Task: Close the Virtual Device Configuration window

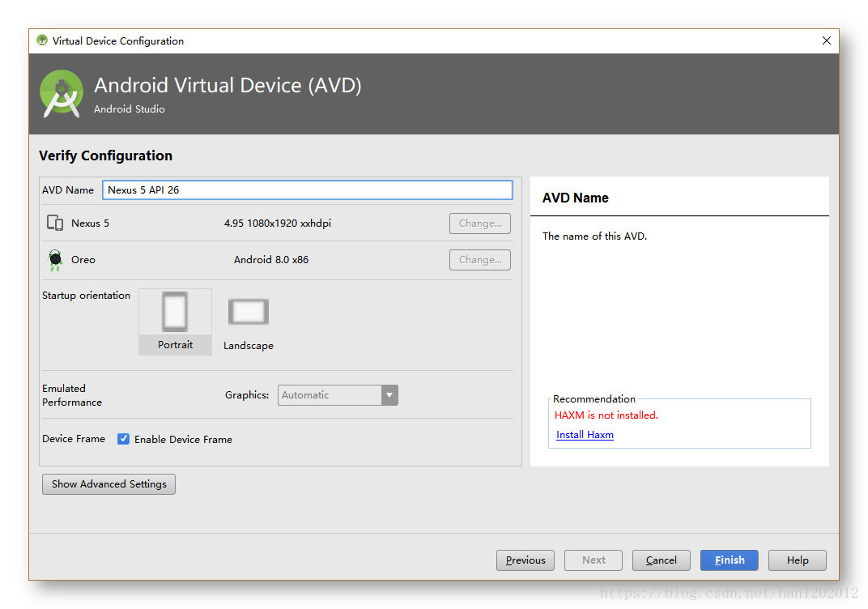Action: (827, 40)
